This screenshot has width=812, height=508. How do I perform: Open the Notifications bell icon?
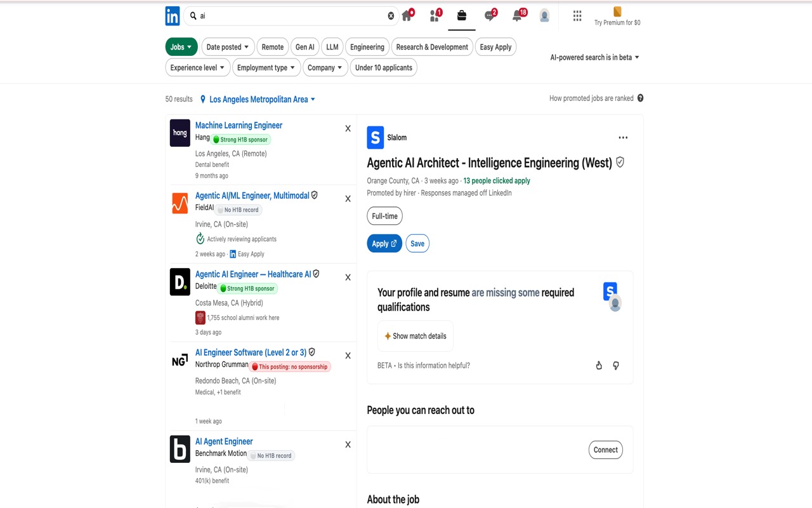518,16
